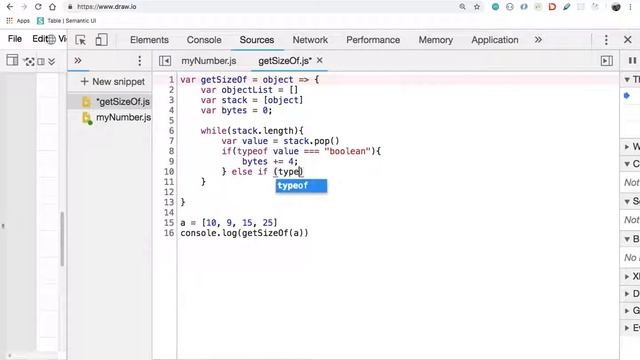Expand the XHR Breakpoints section triangle
The image size is (640, 360).
click(x=627, y=277)
